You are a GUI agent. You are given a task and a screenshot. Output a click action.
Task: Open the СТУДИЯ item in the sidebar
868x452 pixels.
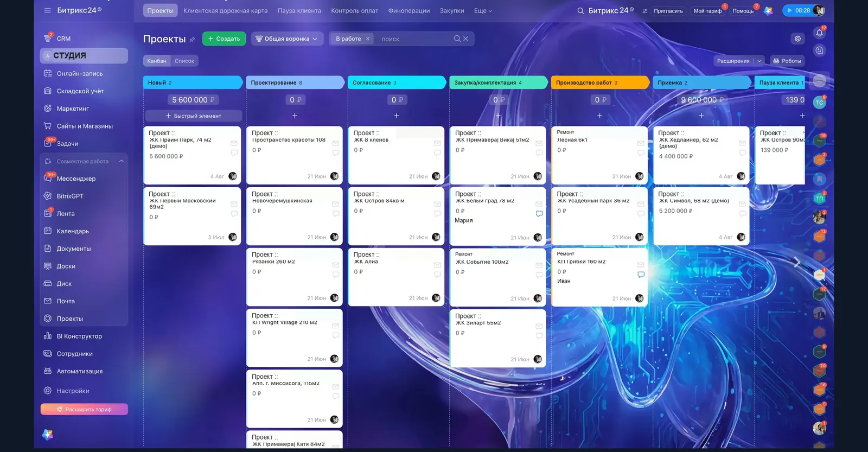[x=84, y=55]
